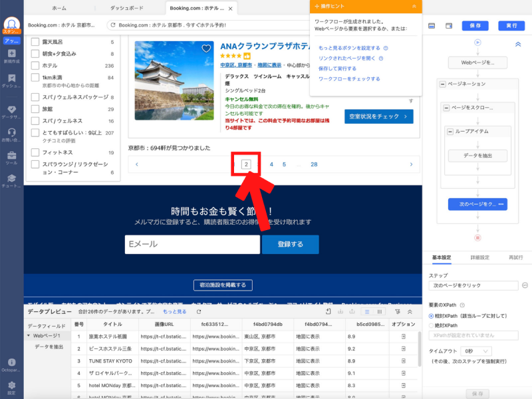
Task: Collapse the Webページ1 tree node
Action: [29, 336]
